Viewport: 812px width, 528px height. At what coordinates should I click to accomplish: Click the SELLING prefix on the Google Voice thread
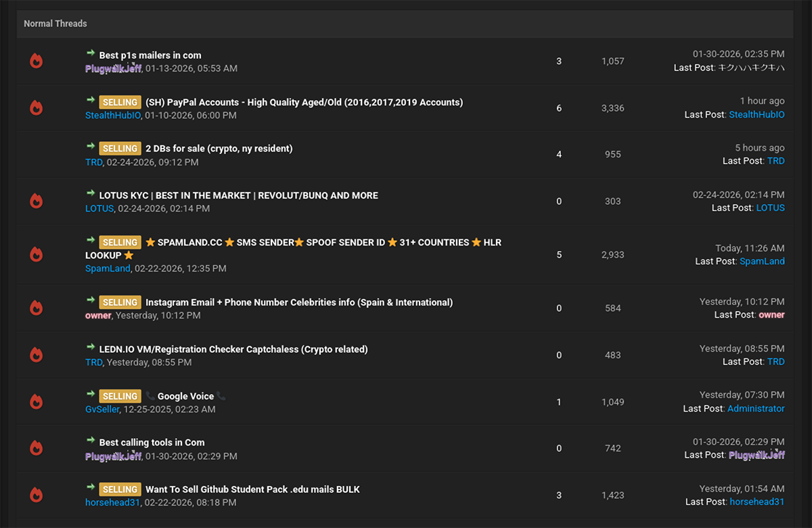[120, 396]
